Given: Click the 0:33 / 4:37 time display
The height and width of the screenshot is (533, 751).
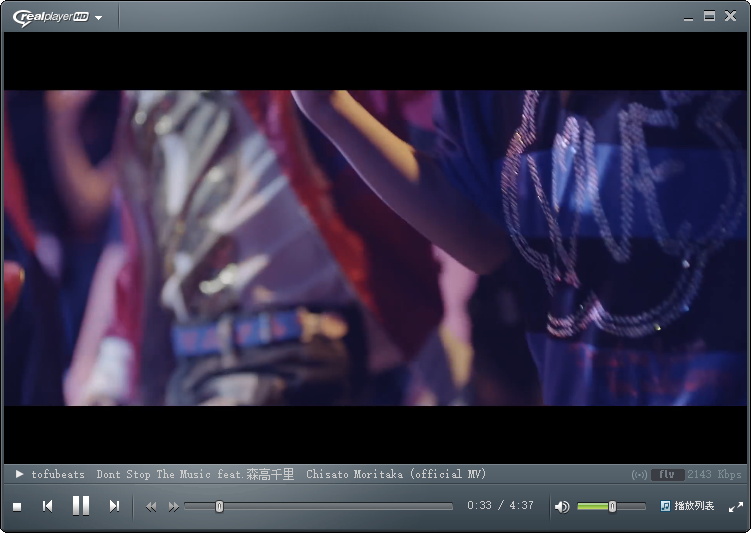Looking at the screenshot, I should [501, 505].
